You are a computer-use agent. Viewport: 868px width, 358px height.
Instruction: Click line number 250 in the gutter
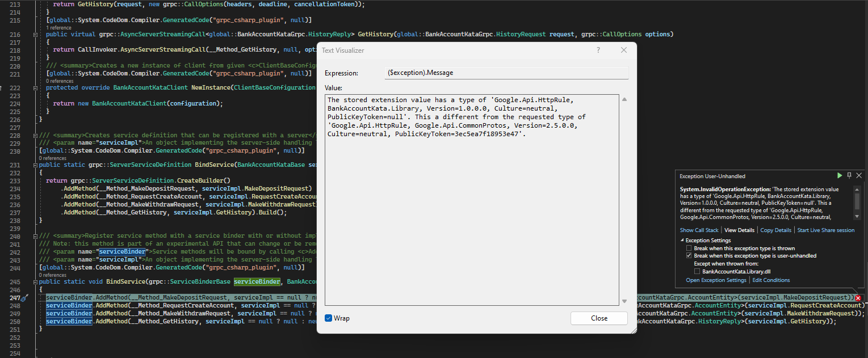15,321
